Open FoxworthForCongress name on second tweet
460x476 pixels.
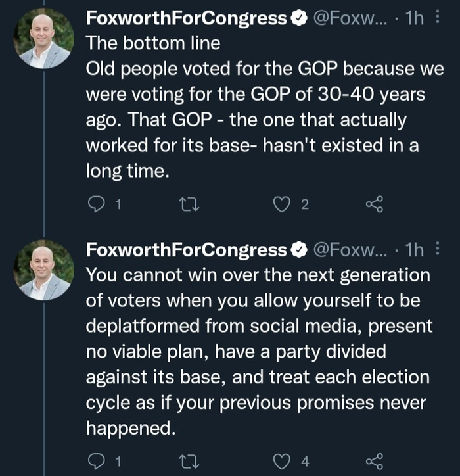pyautogui.click(x=187, y=250)
